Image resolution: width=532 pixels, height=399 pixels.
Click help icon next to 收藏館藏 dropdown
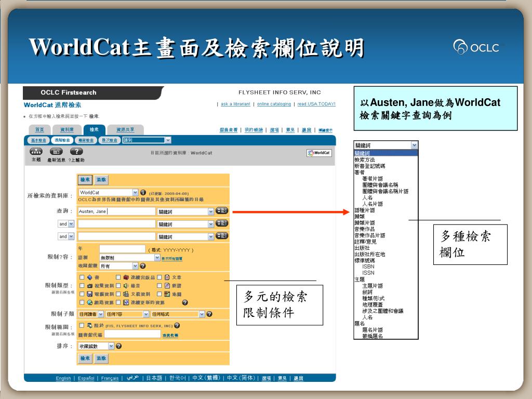[143, 266]
